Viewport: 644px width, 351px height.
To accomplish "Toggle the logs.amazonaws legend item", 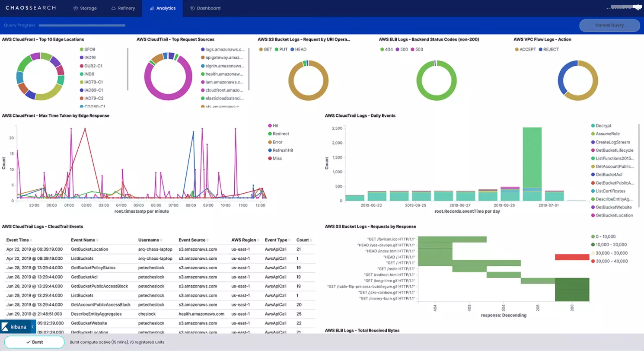I will click(x=223, y=49).
